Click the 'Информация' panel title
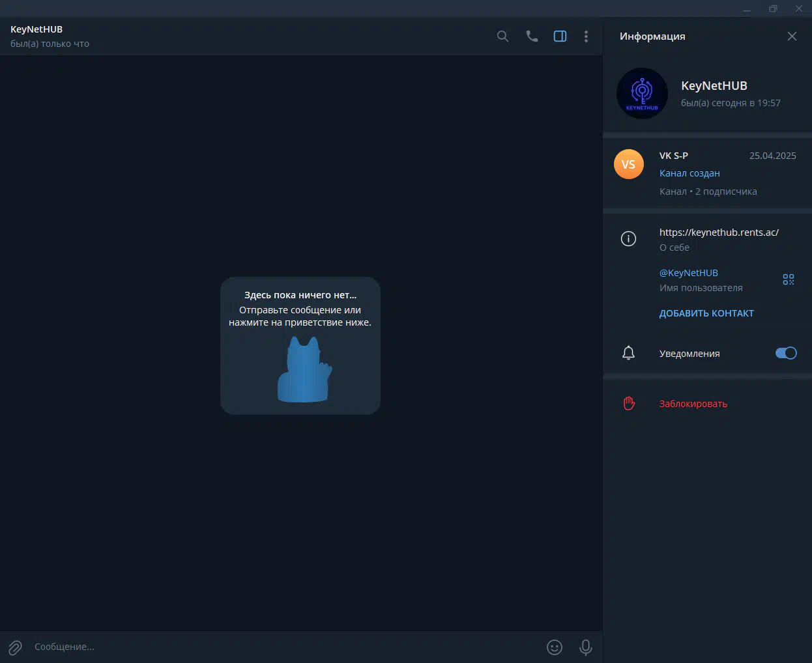Screen dimensions: 812x663 pos(652,36)
